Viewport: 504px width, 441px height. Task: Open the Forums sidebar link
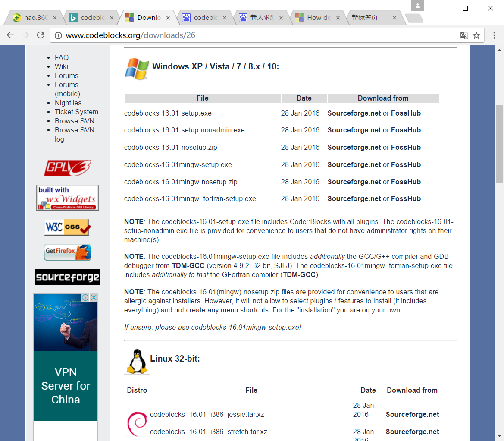[66, 76]
